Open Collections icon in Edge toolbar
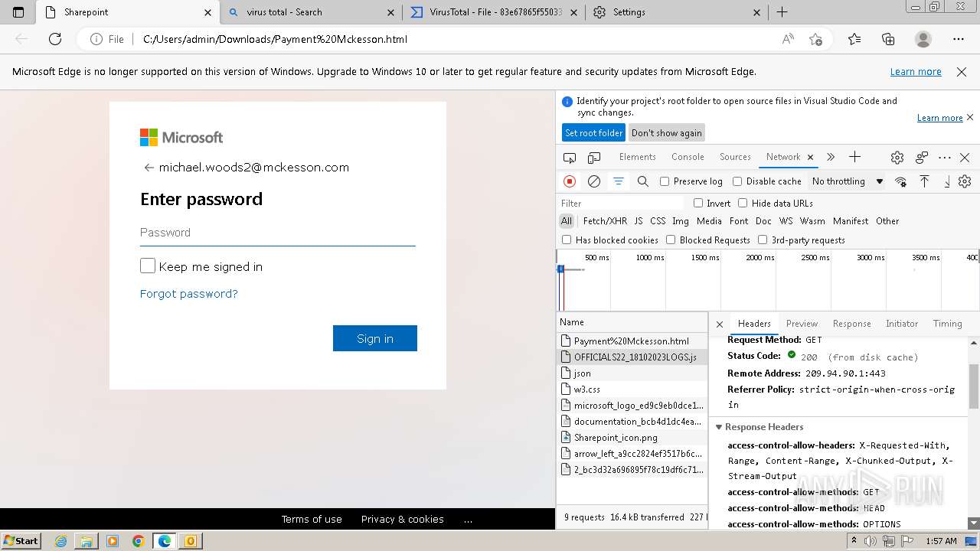Viewport: 980px width, 551px height. tap(888, 39)
